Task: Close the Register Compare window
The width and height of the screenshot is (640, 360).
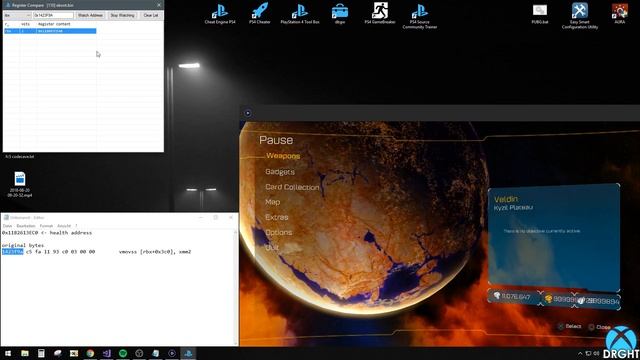Action: click(x=159, y=5)
